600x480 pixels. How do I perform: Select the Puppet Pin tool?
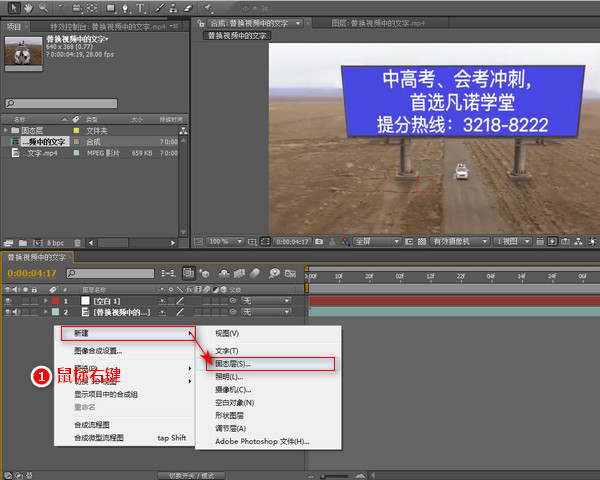[208, 8]
